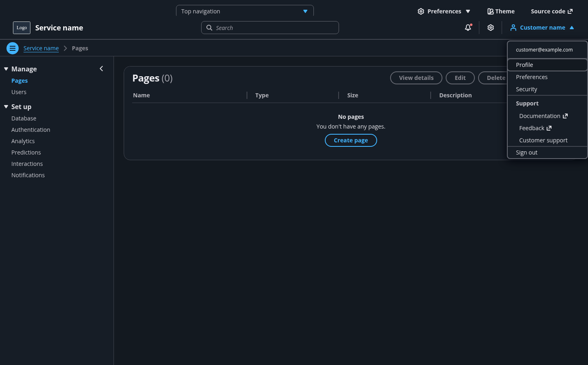This screenshot has width=588, height=365.
Task: Collapse side navigation with the left chevron
Action: pyautogui.click(x=101, y=69)
